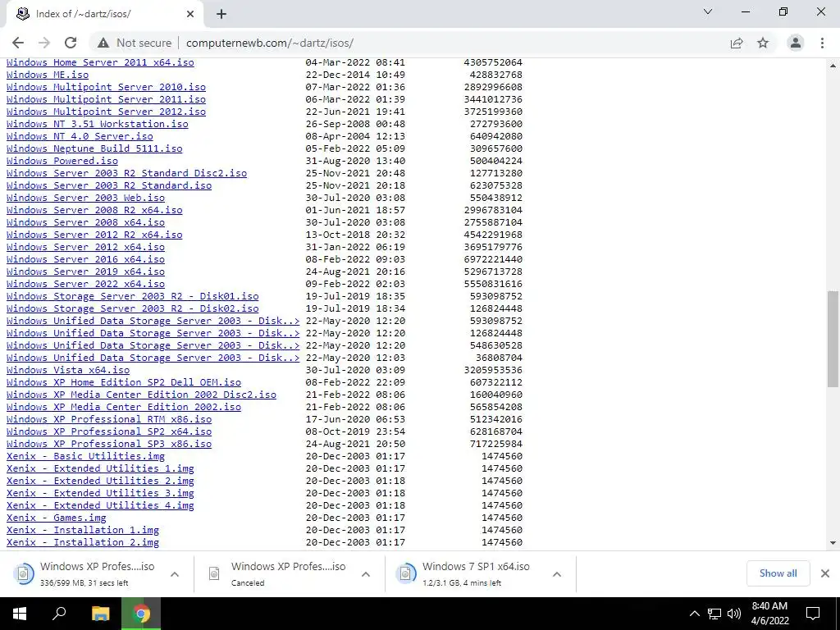Click Windows XP Home Edition SP2 Dell OEM.iso
840x630 pixels.
[x=124, y=382]
